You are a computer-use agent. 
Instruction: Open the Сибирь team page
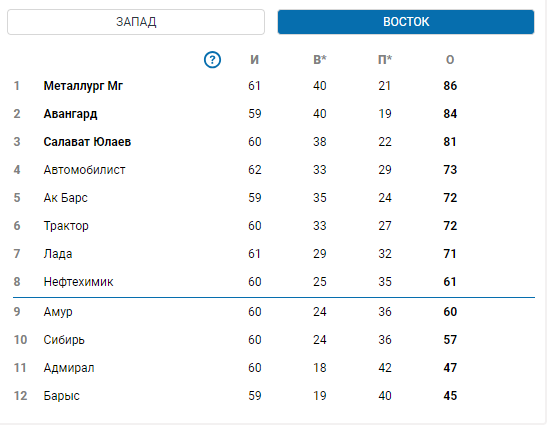(64, 340)
